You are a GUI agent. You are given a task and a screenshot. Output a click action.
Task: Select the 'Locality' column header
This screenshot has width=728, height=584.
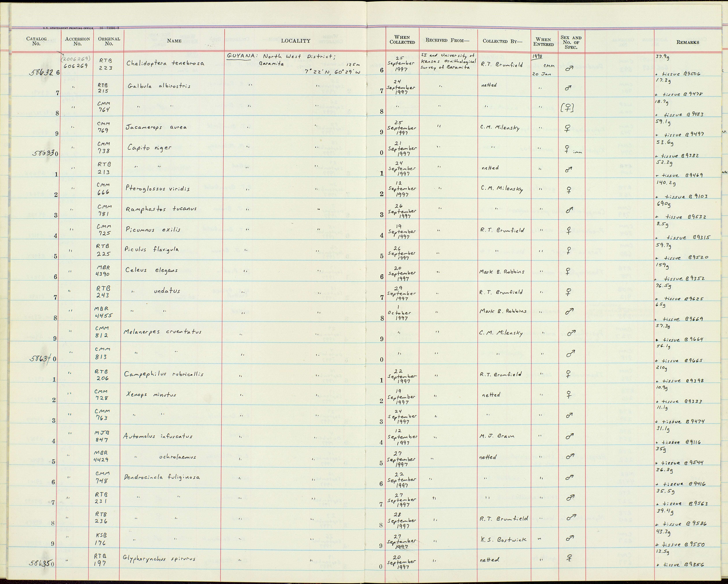296,41
